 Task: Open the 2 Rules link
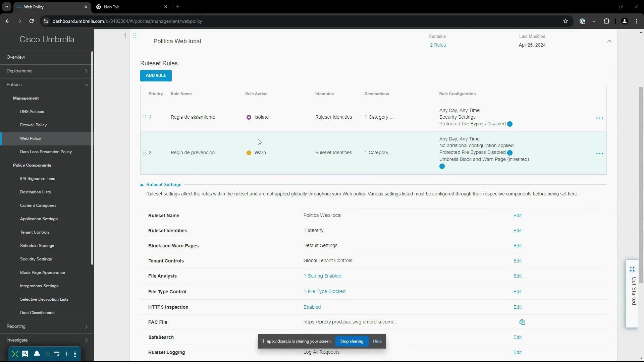click(438, 45)
